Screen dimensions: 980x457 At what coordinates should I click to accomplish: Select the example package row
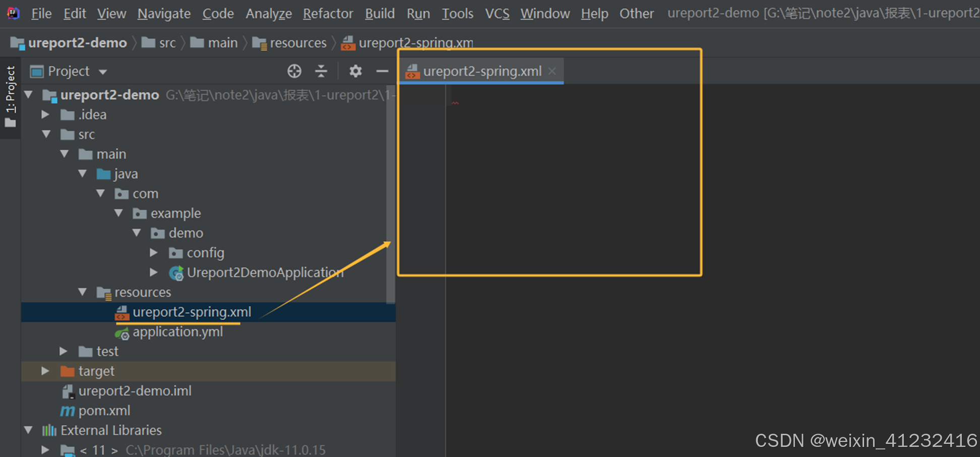click(208, 213)
